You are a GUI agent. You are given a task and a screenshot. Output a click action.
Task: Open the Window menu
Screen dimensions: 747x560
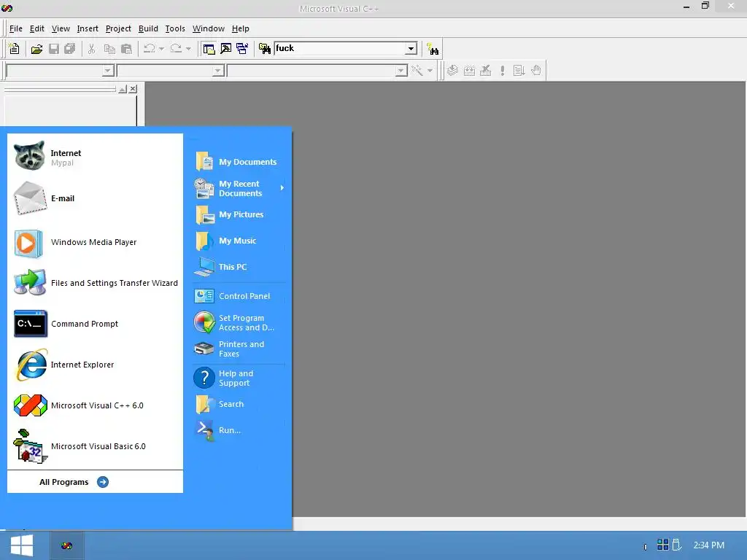pyautogui.click(x=208, y=28)
